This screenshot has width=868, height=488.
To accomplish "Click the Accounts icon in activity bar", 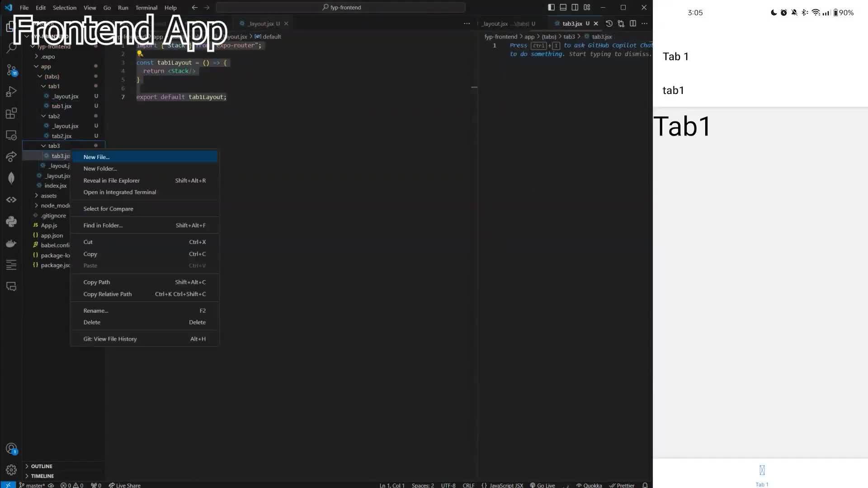I will (x=11, y=448).
